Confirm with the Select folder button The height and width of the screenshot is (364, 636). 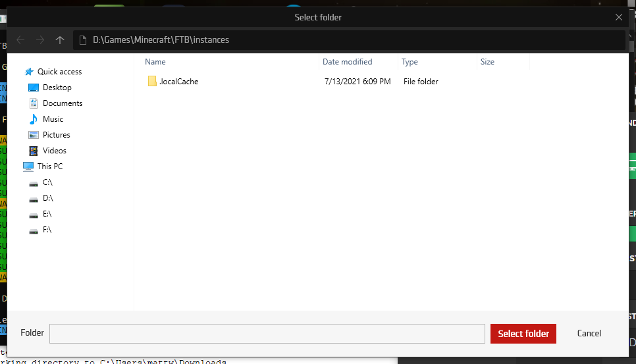point(523,334)
